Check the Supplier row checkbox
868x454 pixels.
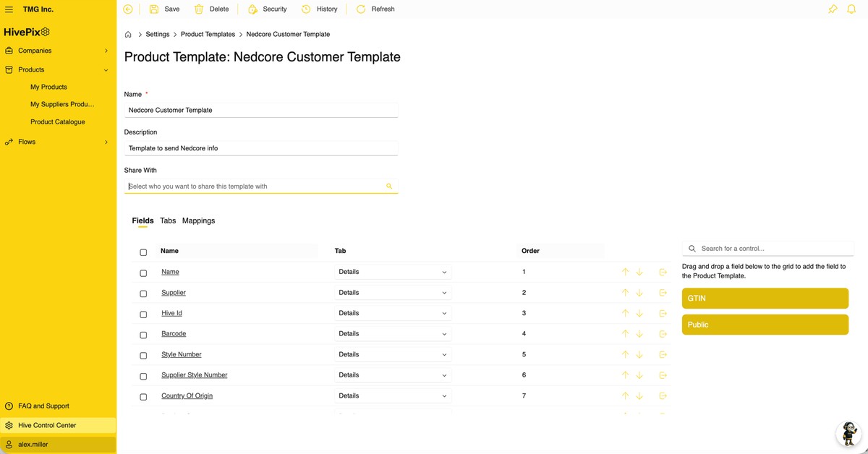click(143, 294)
